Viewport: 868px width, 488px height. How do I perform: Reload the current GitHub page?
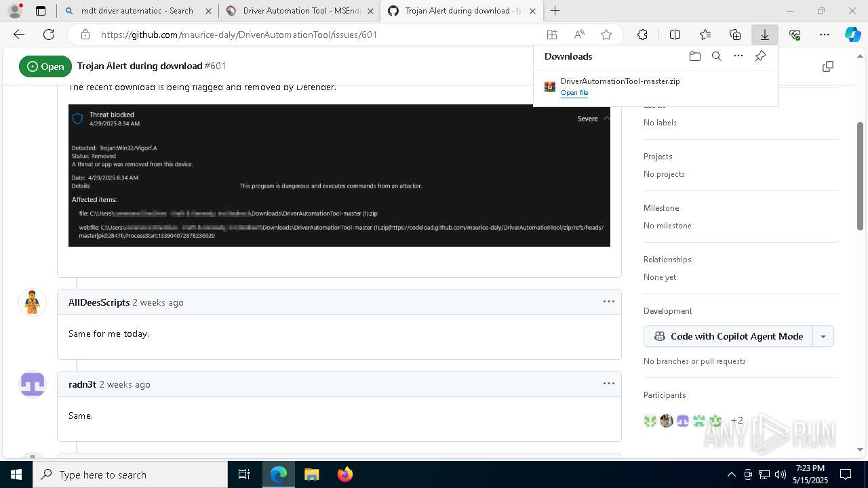[49, 35]
